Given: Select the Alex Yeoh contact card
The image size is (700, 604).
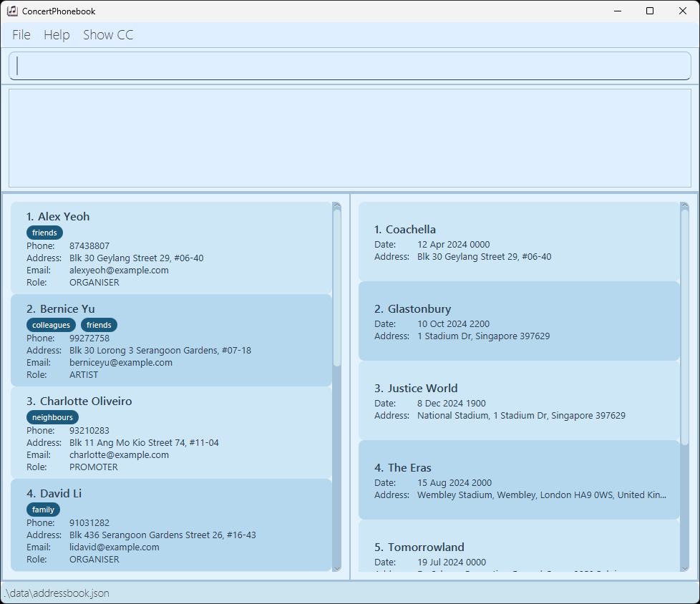Looking at the screenshot, I should [x=172, y=248].
